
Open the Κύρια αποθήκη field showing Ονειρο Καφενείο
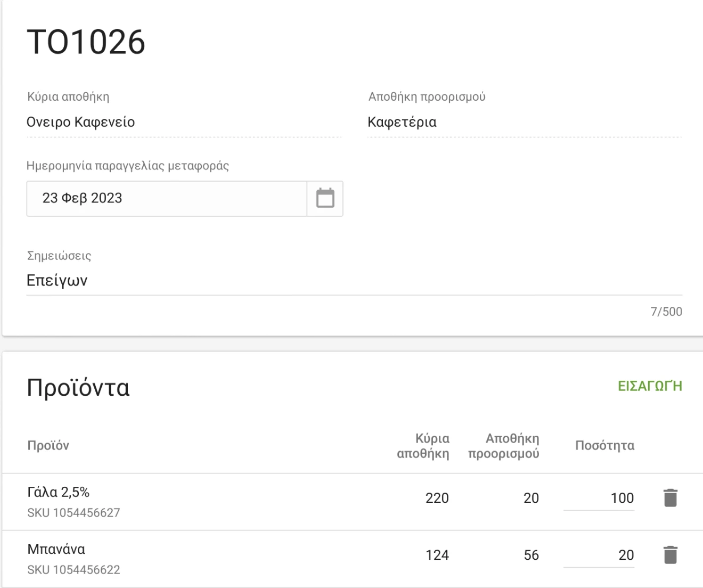[183, 123]
